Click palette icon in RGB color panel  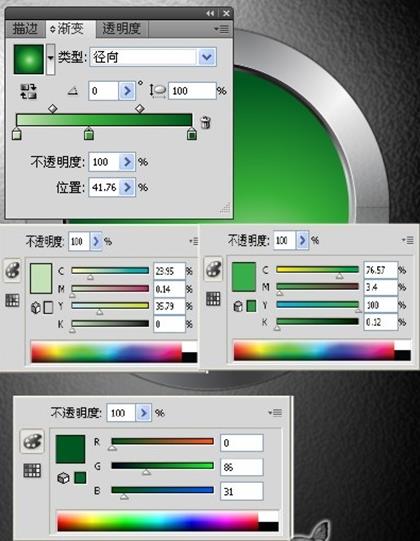click(x=32, y=441)
